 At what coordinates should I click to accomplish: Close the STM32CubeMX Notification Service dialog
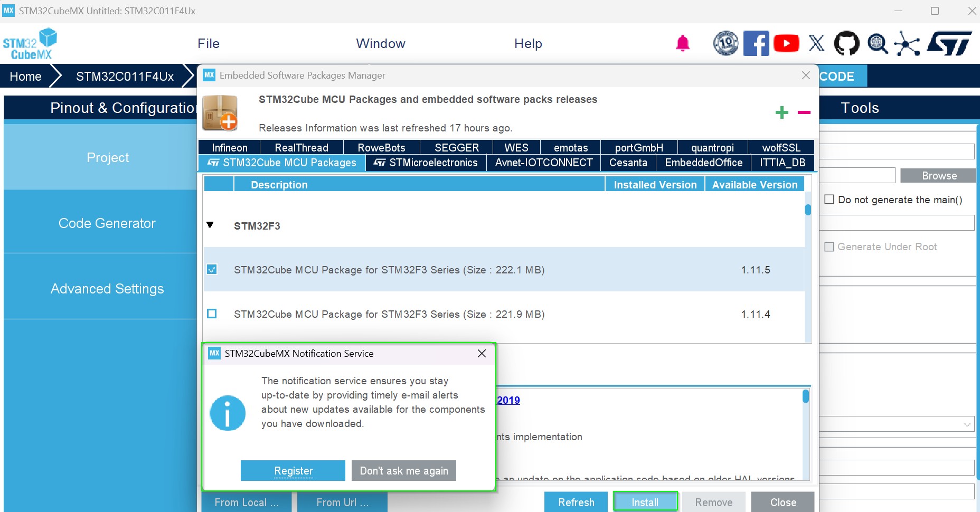482,354
